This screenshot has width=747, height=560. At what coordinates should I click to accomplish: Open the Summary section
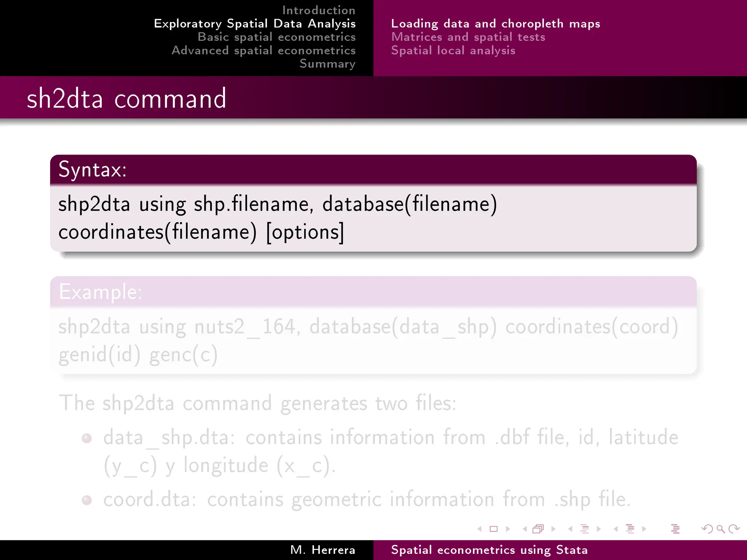[328, 64]
